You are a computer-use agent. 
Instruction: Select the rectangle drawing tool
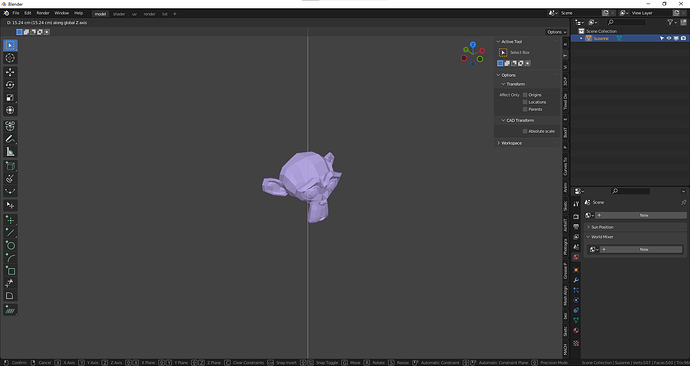(x=10, y=271)
